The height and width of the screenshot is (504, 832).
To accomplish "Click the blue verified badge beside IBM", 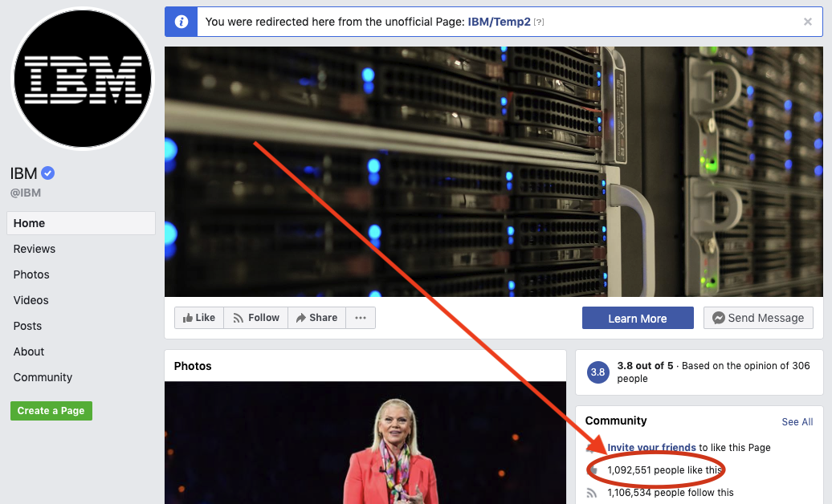I will coord(47,173).
